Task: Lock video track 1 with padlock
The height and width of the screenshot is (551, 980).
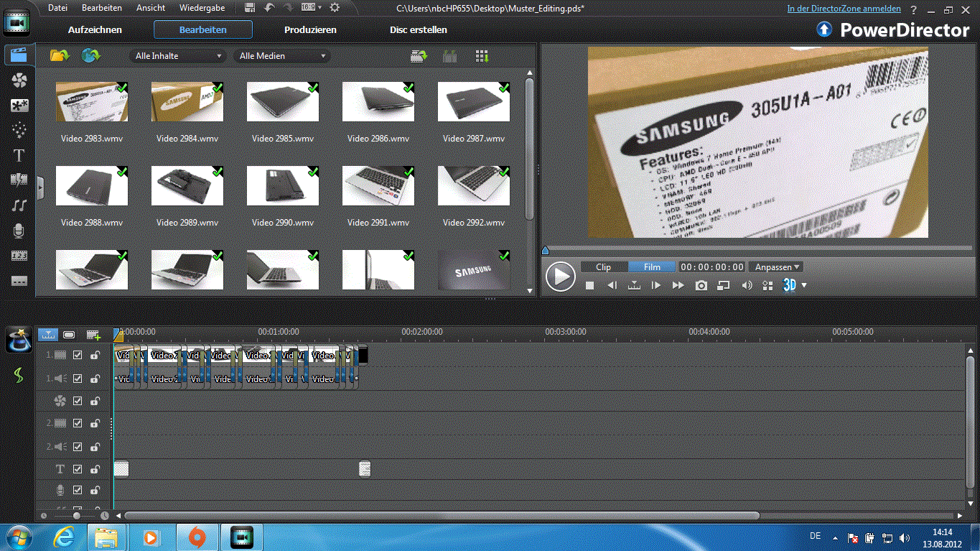Action: click(x=95, y=355)
